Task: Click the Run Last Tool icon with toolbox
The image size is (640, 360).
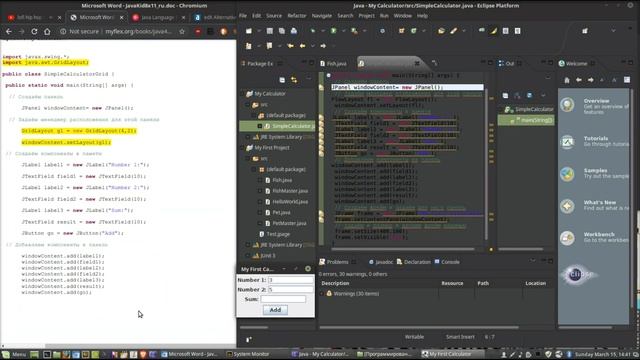Action: (354, 31)
